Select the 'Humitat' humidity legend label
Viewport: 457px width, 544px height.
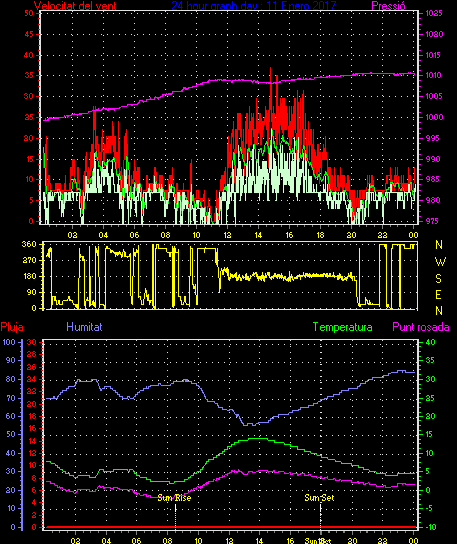pos(84,327)
